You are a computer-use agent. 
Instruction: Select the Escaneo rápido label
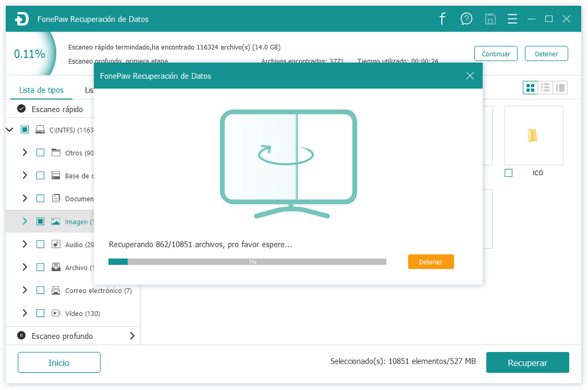point(57,109)
